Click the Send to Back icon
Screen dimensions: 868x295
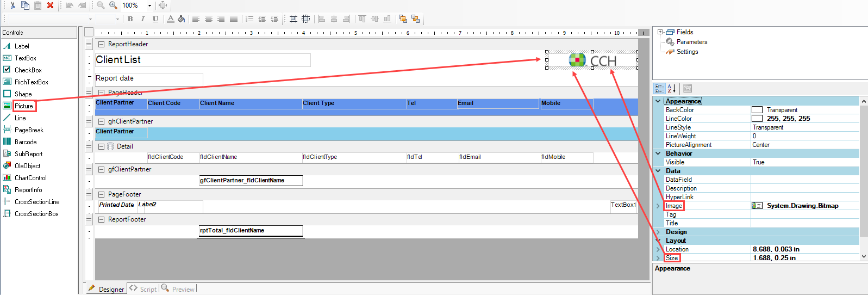point(415,19)
